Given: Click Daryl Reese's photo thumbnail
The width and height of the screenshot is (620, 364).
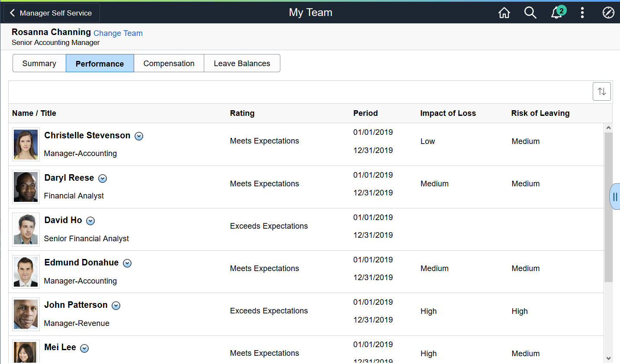Looking at the screenshot, I should tap(26, 187).
